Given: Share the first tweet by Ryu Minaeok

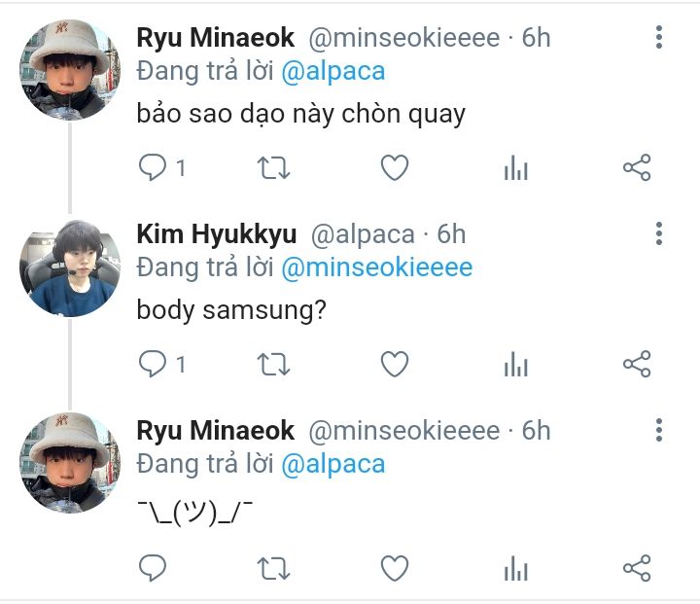Looking at the screenshot, I should [636, 168].
